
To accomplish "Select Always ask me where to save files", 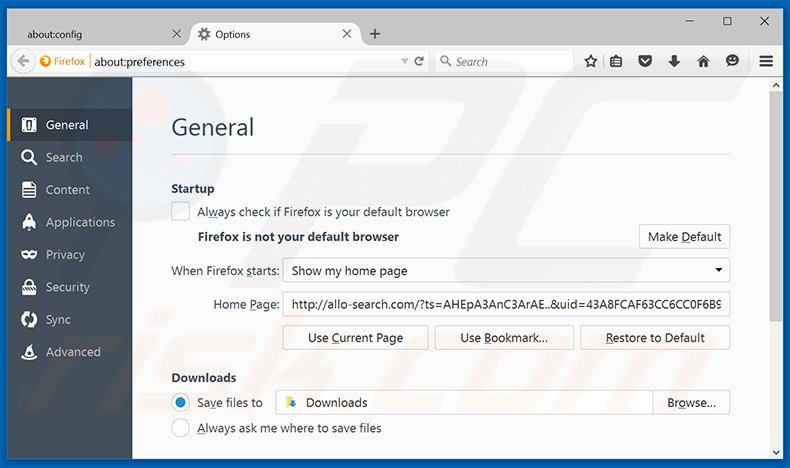I will [180, 428].
